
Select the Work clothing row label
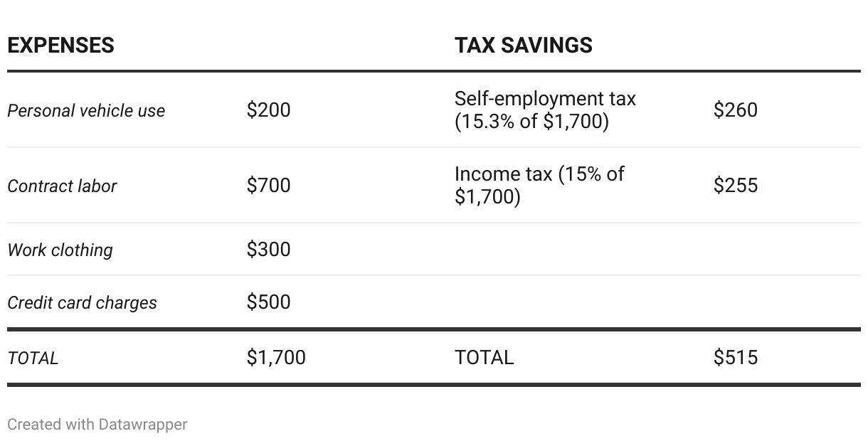click(60, 250)
